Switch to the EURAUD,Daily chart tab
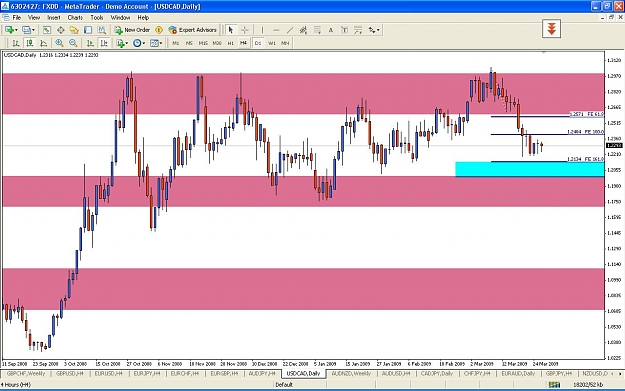Viewport: 625px width, 391px height. pos(518,374)
